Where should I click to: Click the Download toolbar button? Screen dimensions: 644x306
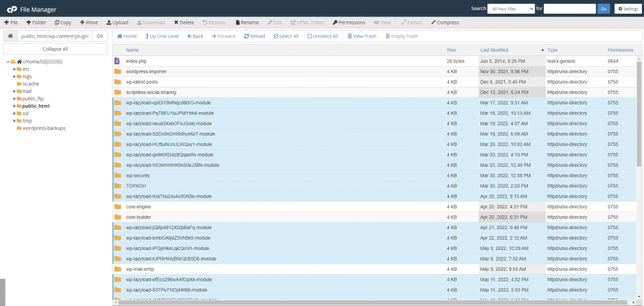pos(151,23)
